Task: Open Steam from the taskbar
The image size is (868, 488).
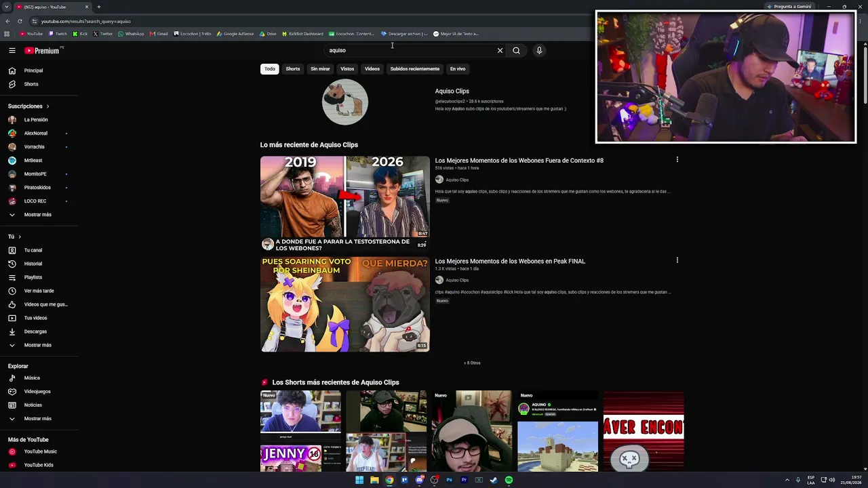Action: (x=494, y=480)
